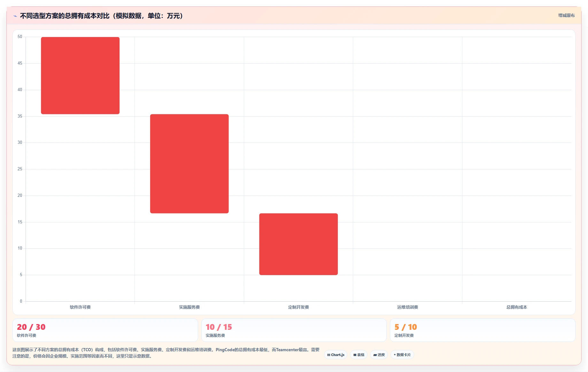Click the 总拥有成本 x-axis label

[x=517, y=307]
